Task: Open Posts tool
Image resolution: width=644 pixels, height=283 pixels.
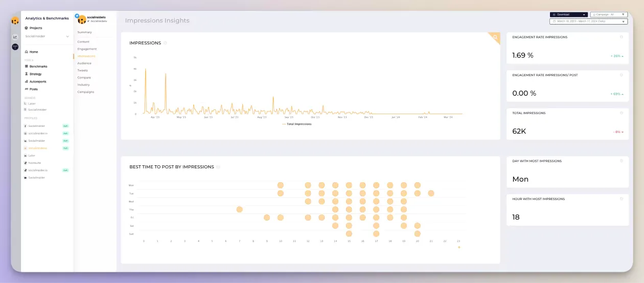Action: pyautogui.click(x=31, y=89)
